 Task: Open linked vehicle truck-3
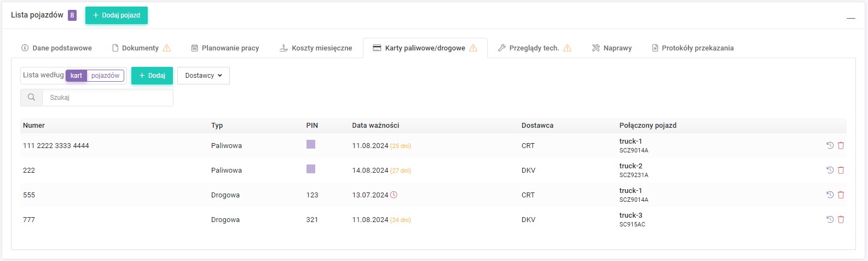click(631, 215)
